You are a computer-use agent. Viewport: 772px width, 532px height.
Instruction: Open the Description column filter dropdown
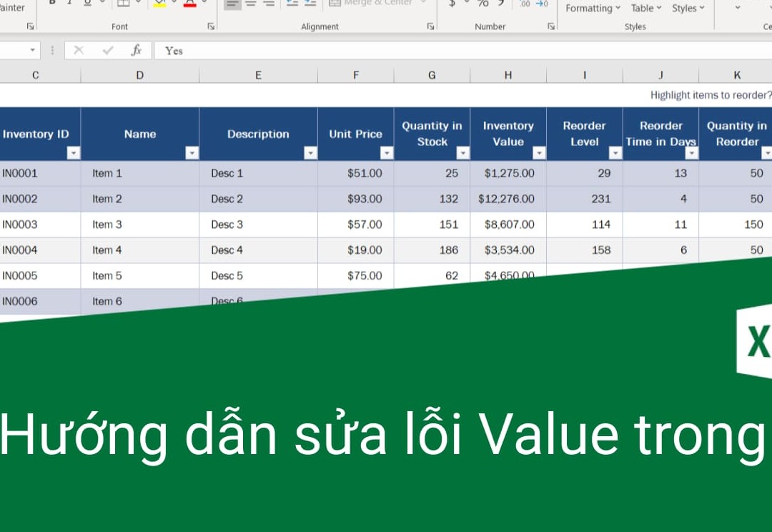pyautogui.click(x=310, y=152)
